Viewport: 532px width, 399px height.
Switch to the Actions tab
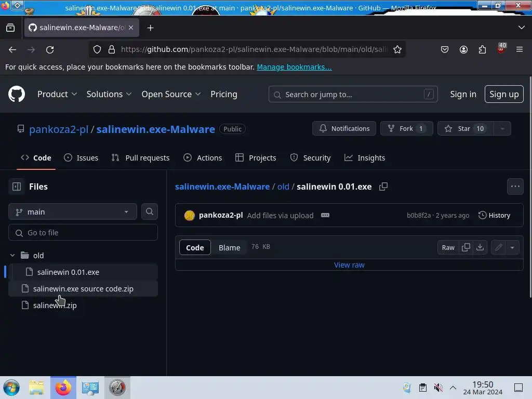(x=203, y=158)
